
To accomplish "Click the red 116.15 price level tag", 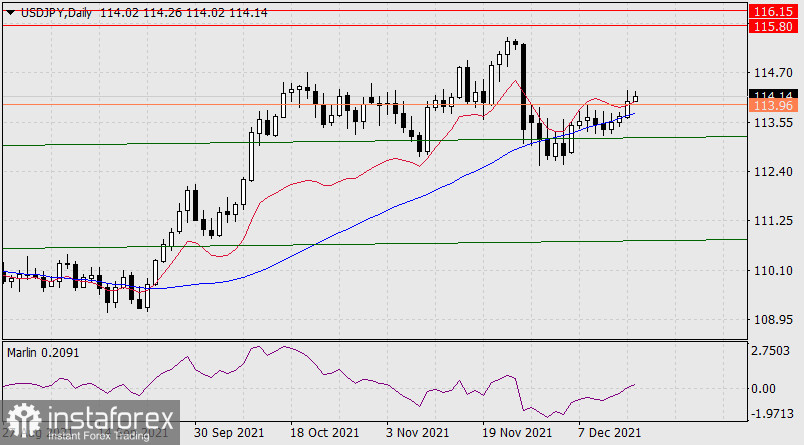I will point(774,10).
